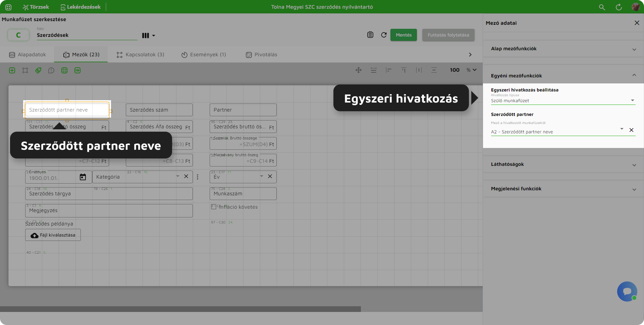Edit the zoom value 100
This screenshot has width=644, height=325.
point(454,70)
